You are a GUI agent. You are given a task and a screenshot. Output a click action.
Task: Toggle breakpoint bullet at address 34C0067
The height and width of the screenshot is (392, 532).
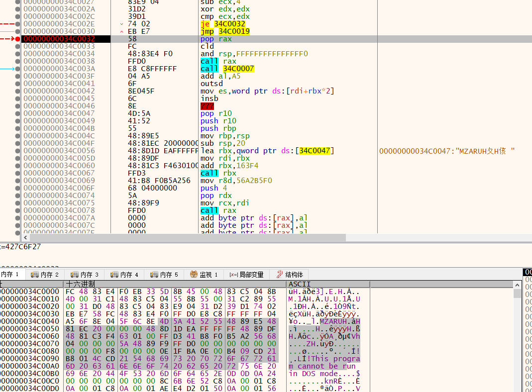click(17, 173)
